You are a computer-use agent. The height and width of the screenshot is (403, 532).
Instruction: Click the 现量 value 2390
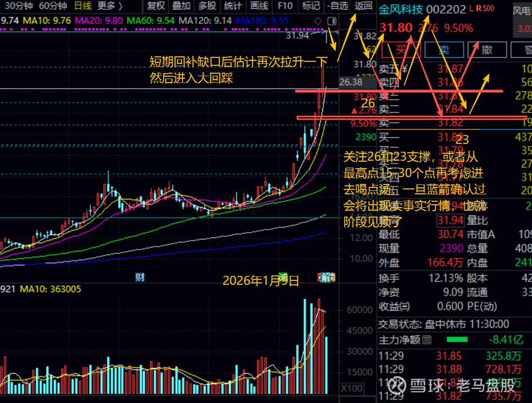[x=451, y=248]
